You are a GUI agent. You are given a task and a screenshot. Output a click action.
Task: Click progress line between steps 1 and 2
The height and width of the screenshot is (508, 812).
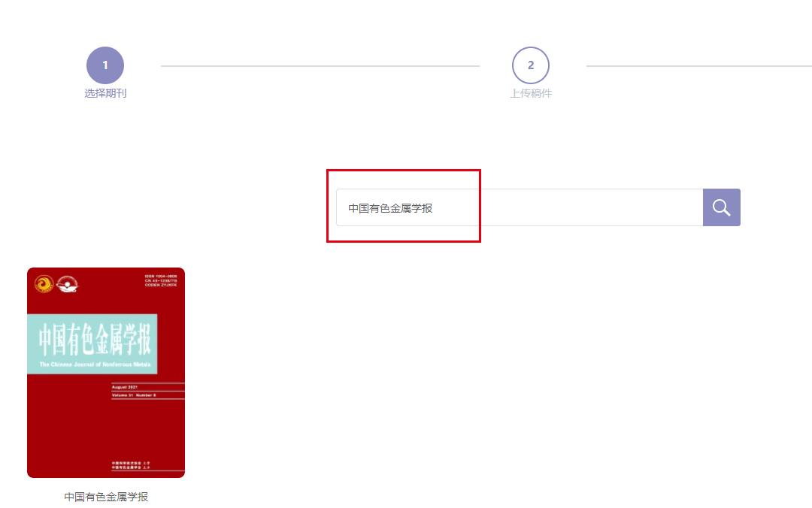pyautogui.click(x=320, y=66)
